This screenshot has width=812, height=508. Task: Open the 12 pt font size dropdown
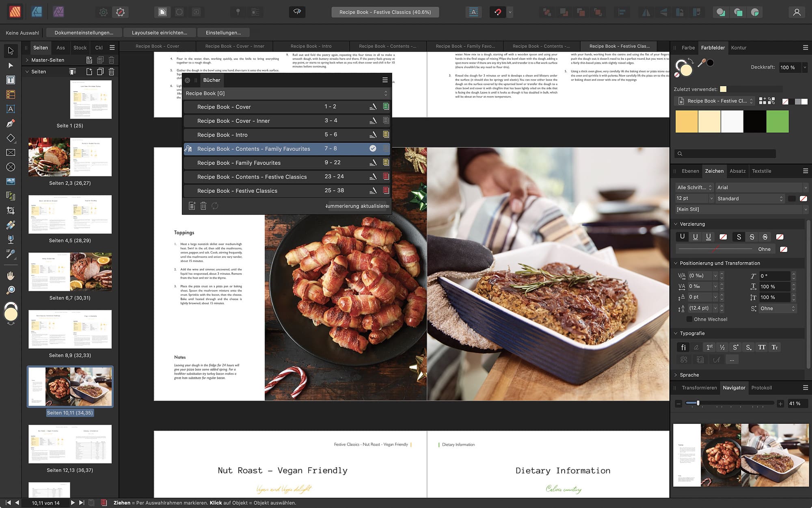[x=694, y=198]
